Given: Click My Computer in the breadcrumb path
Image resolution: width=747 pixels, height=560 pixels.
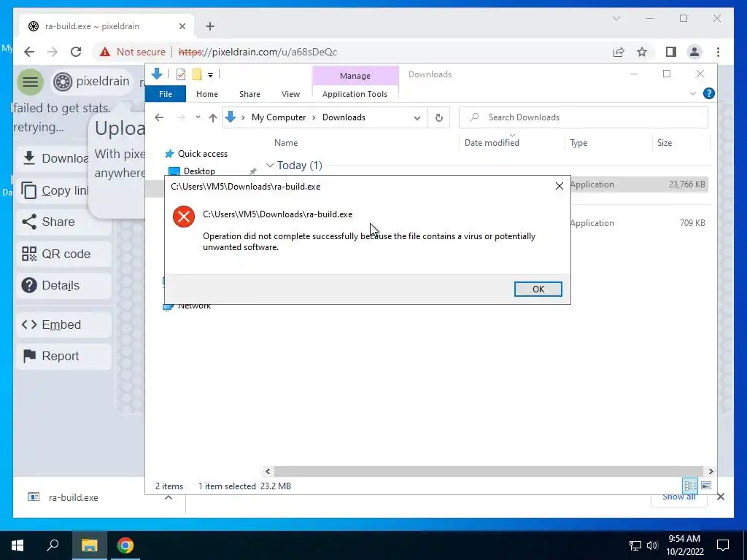Looking at the screenshot, I should [x=279, y=117].
